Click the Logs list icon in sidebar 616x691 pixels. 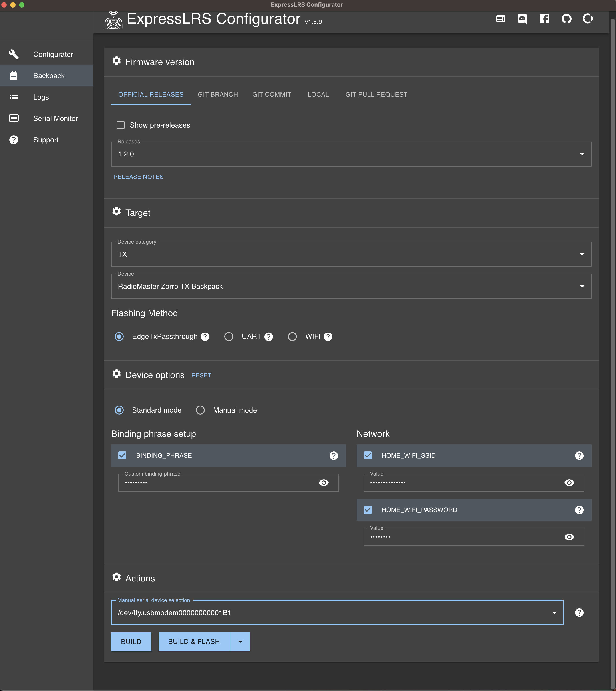[14, 97]
